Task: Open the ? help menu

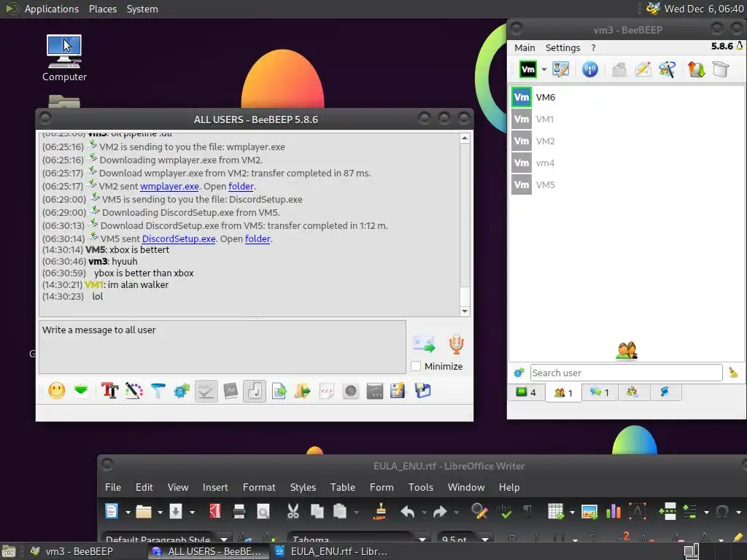Action: [593, 47]
